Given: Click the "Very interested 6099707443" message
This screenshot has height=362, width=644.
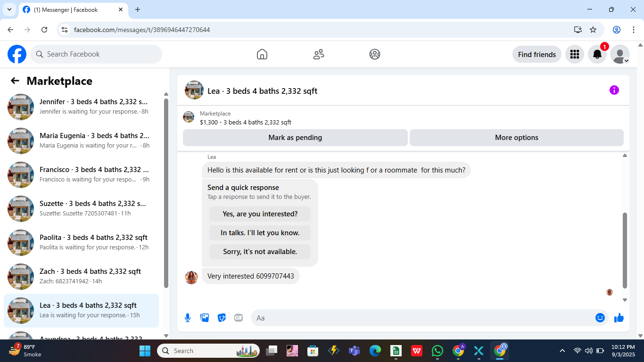Looking at the screenshot, I should [x=251, y=276].
